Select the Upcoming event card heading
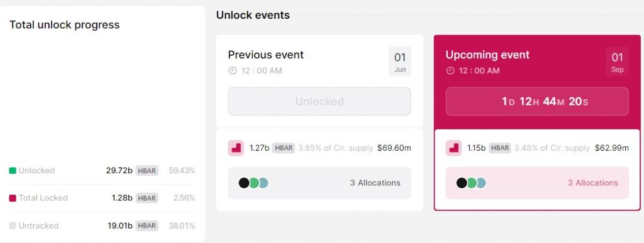The image size is (644, 243). click(x=487, y=55)
